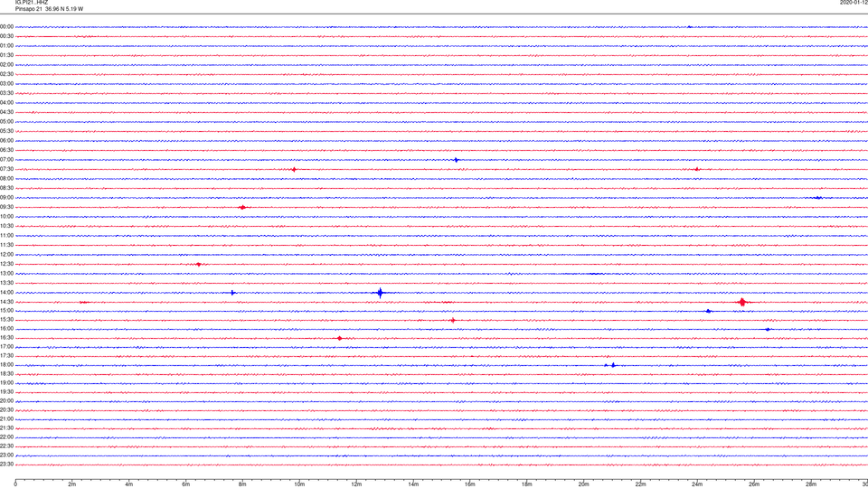The width and height of the screenshot is (868, 488).
Task: Select the red event on the 16:30 trace
Action: coord(340,338)
